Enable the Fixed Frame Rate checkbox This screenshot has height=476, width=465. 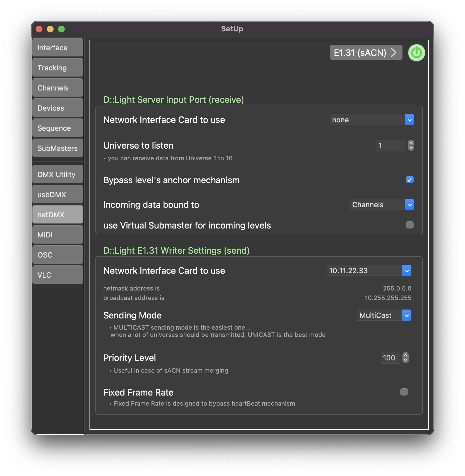(404, 392)
